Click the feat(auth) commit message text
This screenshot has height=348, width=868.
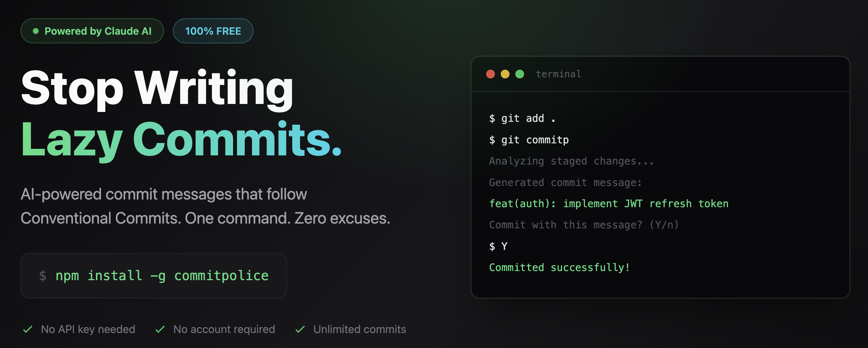tap(609, 203)
